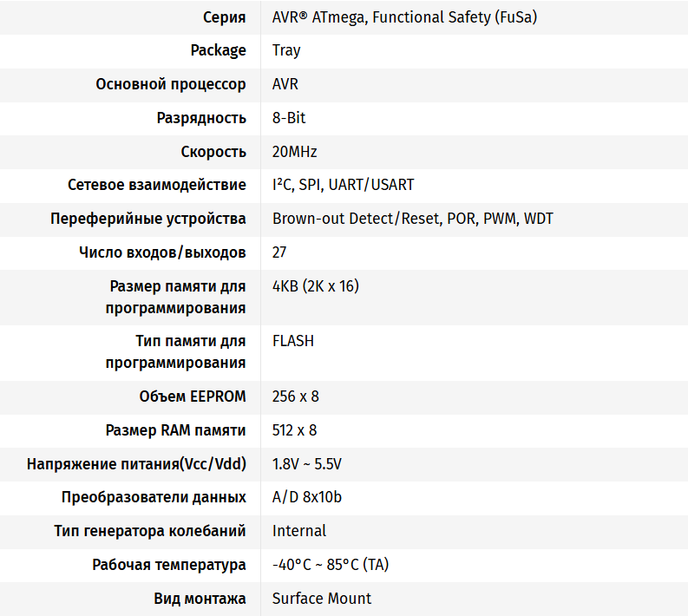Select the "4KB (2K x 16)" memory value

(316, 286)
